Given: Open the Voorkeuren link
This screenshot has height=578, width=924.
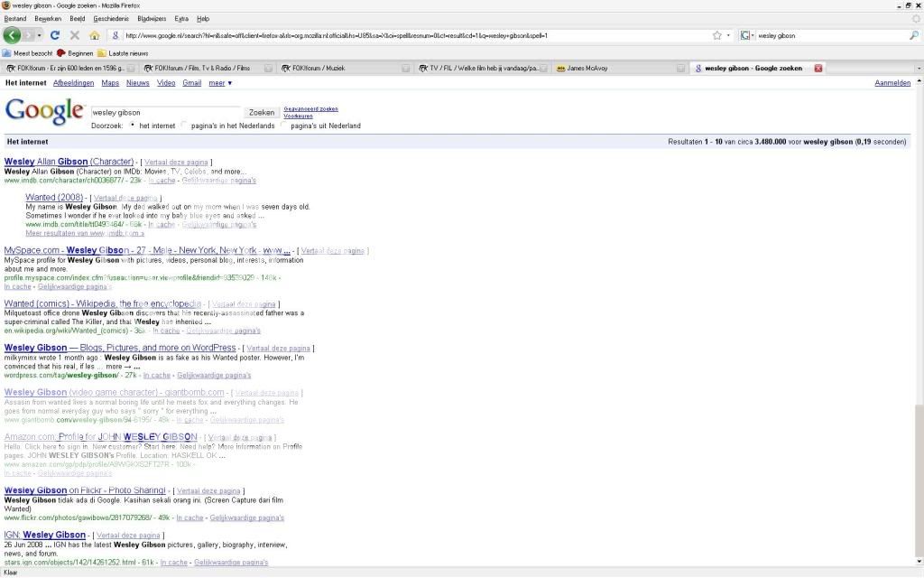Looking at the screenshot, I should click(x=298, y=117).
